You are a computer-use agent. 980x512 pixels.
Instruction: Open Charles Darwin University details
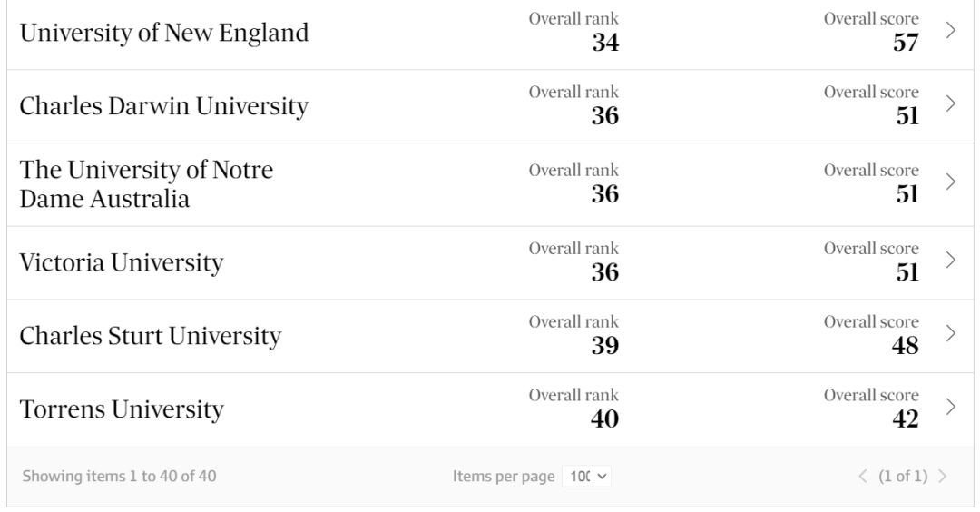click(x=164, y=107)
